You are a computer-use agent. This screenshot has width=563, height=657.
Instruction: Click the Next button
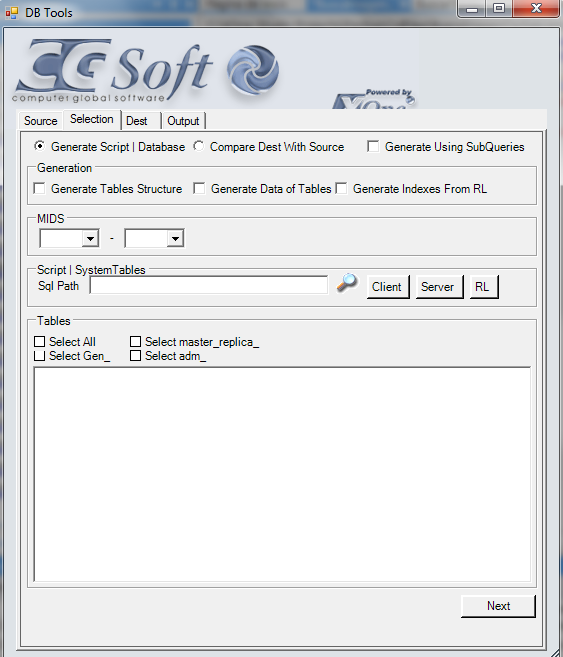[x=498, y=606]
